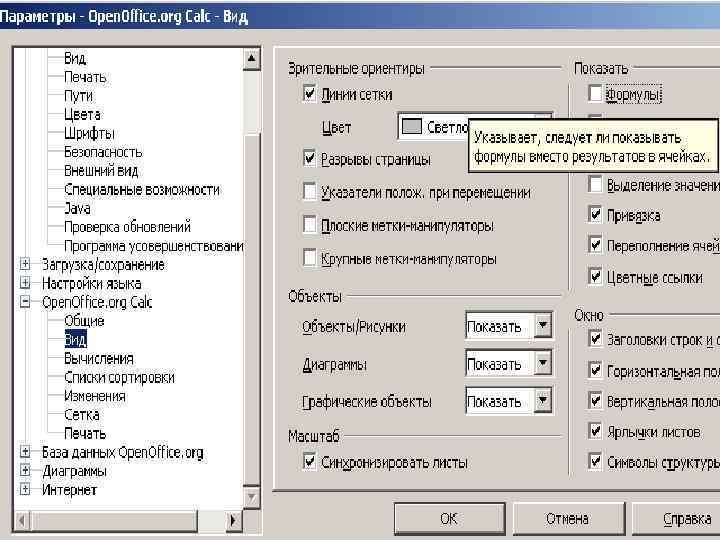Screen dimensions: 720x540
Task: Expand База данных OpenOffice.org node
Action: tap(25, 452)
